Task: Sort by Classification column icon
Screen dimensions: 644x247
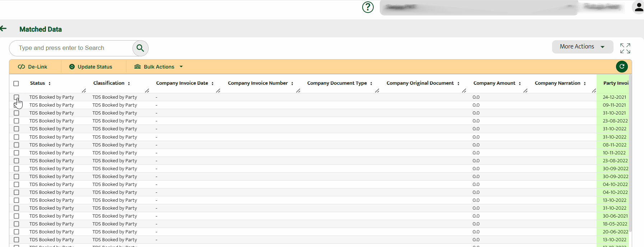Action: (129, 83)
